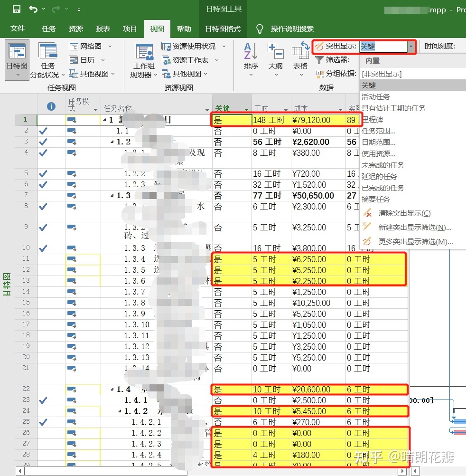Click task mode icon in row 22

click(x=72, y=389)
